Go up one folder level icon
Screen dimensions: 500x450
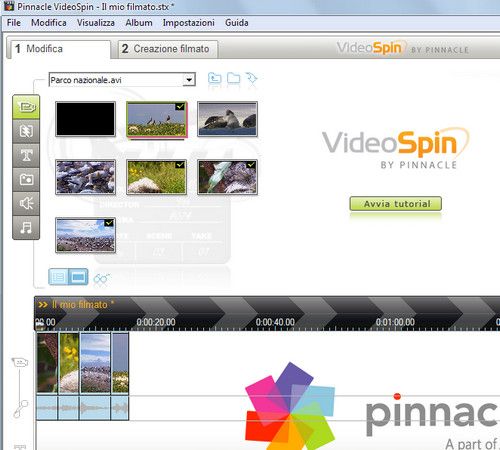point(215,79)
